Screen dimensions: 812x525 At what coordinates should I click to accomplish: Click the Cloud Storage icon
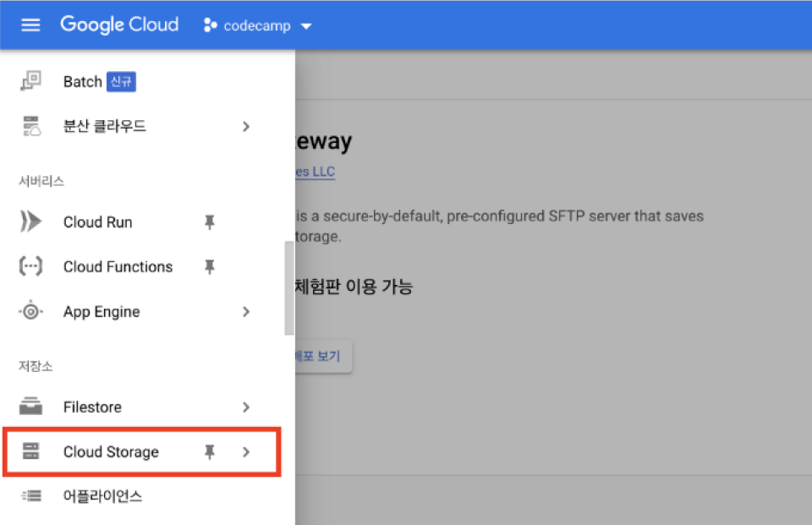click(x=30, y=451)
